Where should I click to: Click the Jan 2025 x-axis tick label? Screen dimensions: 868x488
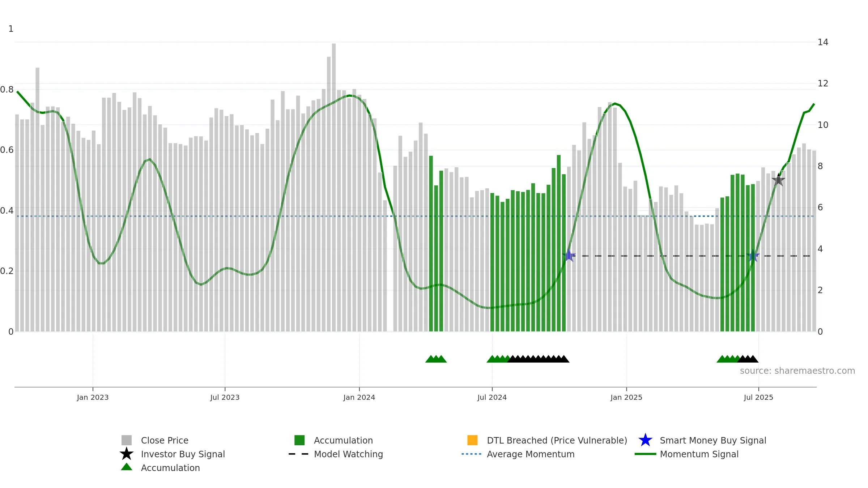(626, 398)
